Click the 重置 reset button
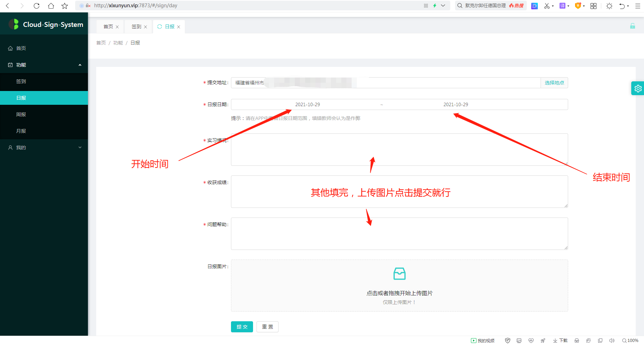The height and width of the screenshot is (344, 644). 268,327
